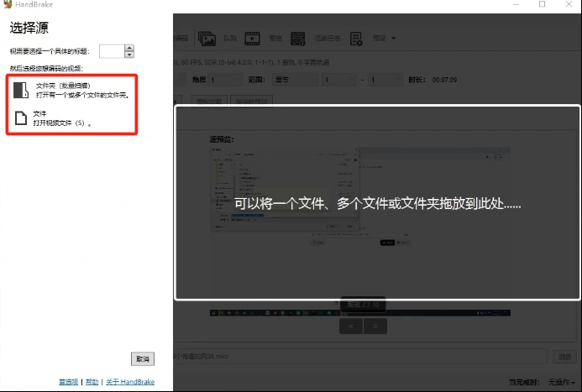Expand the 预设 presets dropdown arrow
This screenshot has height=392, width=582.
393,39
